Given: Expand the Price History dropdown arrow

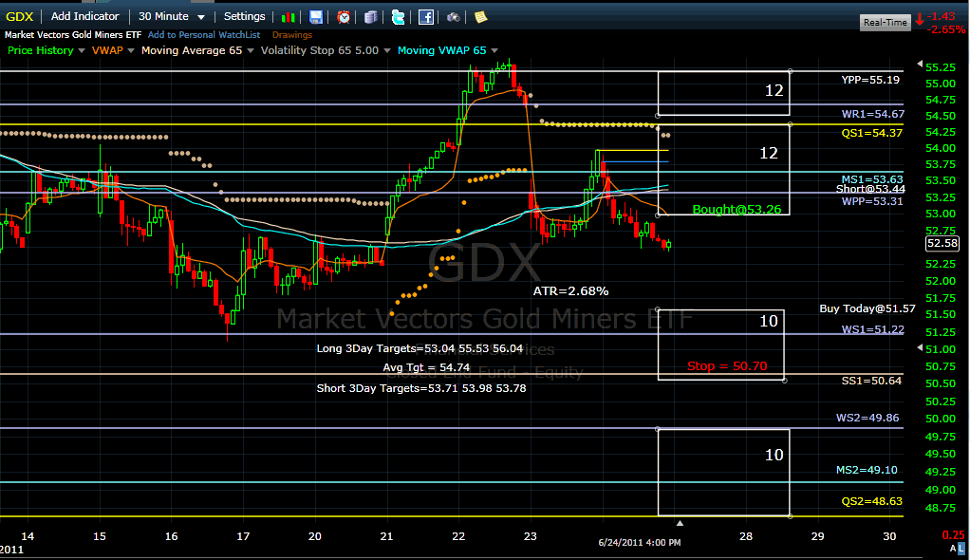Looking at the screenshot, I should tap(81, 50).
